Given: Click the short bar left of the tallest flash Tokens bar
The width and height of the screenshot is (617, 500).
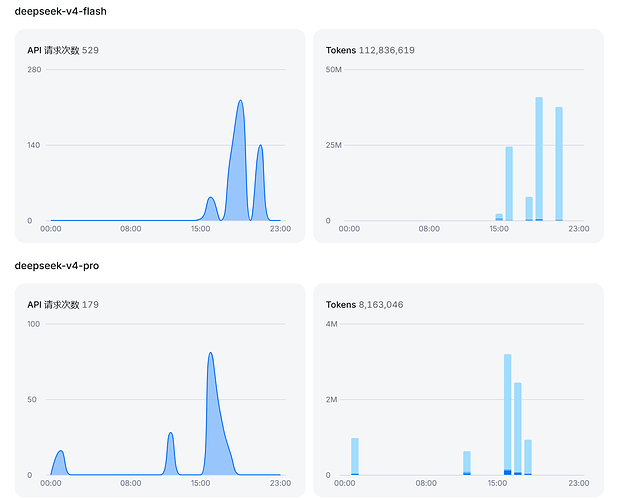Looking at the screenshot, I should 529,209.
